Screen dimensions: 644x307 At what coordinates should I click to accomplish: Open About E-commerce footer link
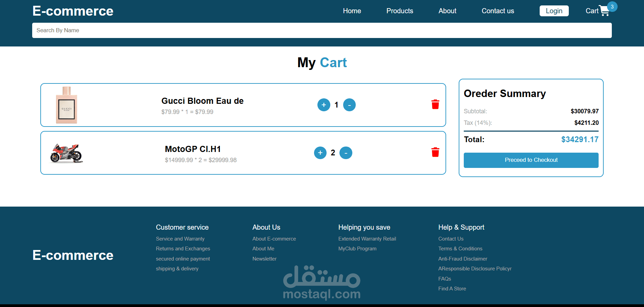274,239
